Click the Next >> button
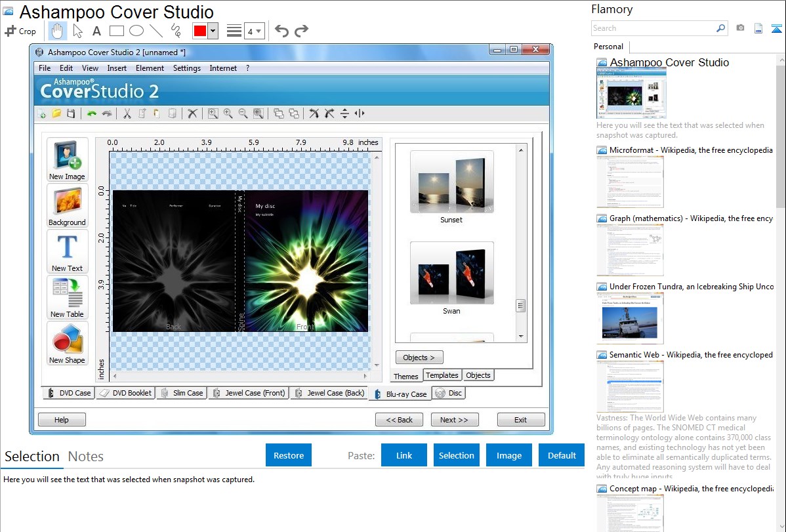786x532 pixels. point(455,420)
